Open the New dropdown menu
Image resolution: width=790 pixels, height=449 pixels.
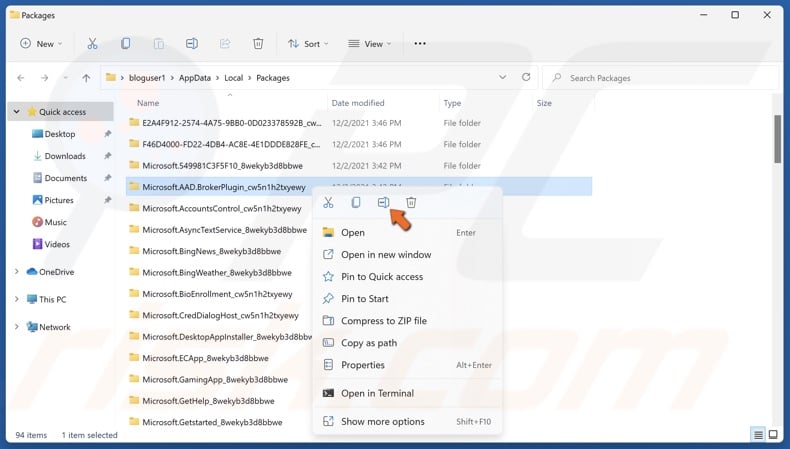[41, 44]
